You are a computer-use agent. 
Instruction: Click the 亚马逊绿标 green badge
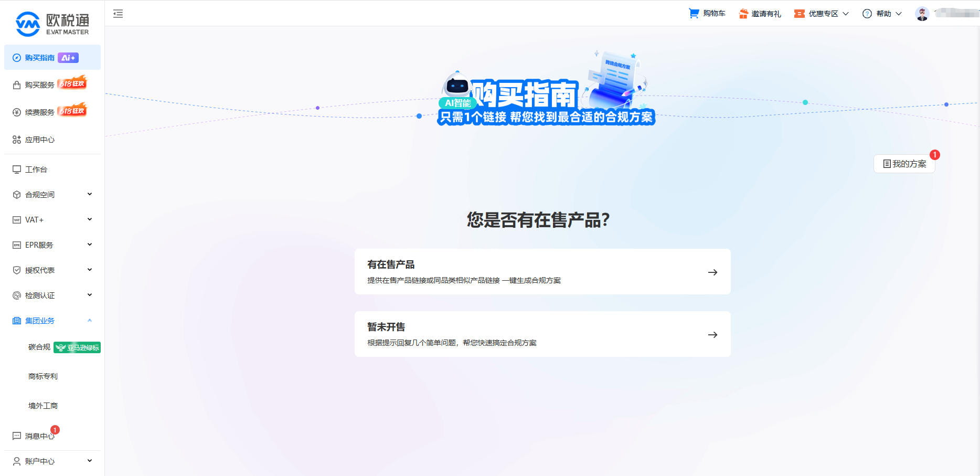(77, 347)
